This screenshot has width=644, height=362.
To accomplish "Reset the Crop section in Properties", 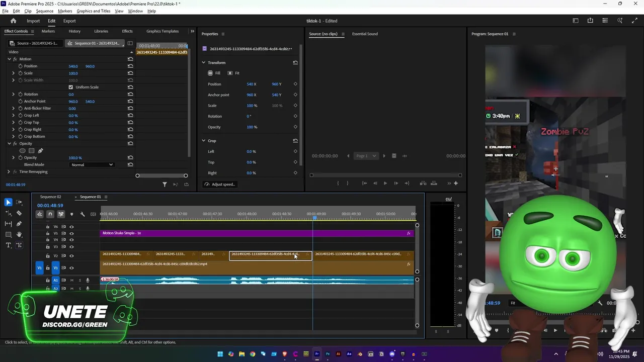I will tap(295, 141).
